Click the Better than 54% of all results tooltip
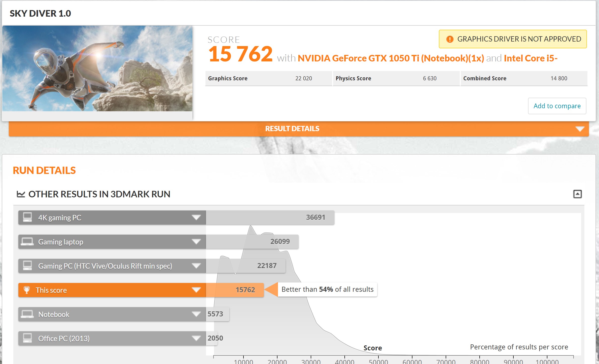Image resolution: width=599 pixels, height=364 pixels. pyautogui.click(x=327, y=289)
